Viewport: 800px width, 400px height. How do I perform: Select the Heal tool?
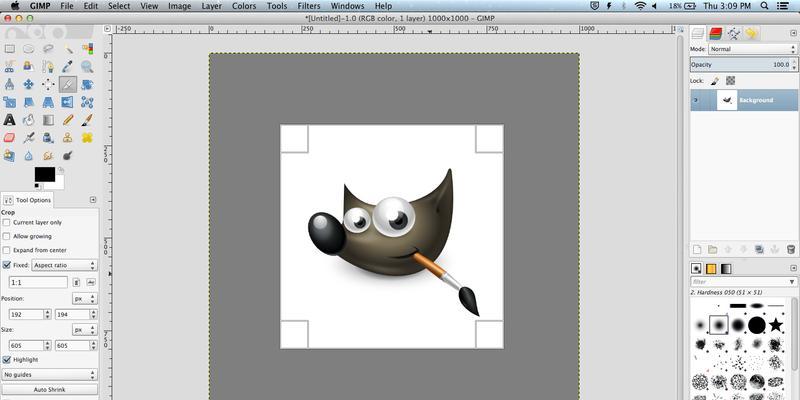point(87,138)
